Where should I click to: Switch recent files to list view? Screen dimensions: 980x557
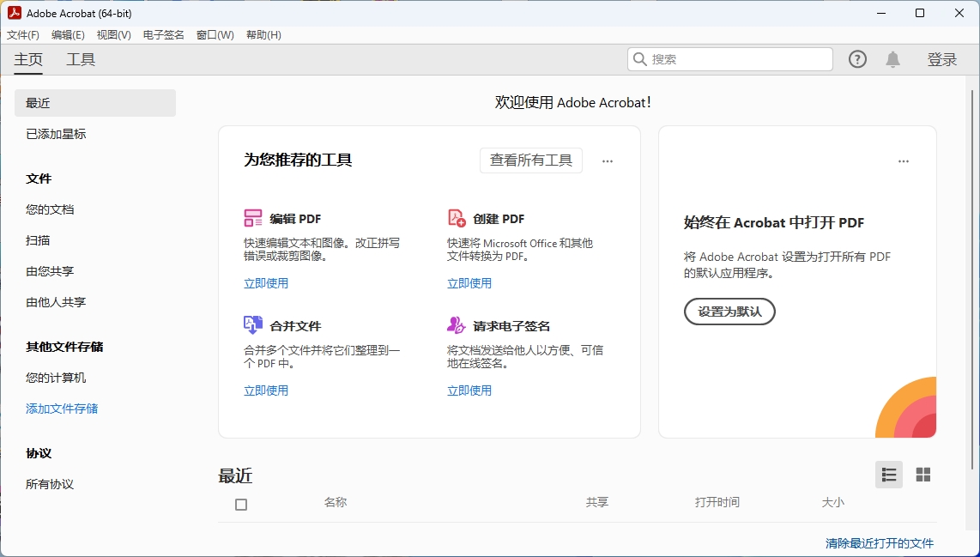[x=888, y=475]
